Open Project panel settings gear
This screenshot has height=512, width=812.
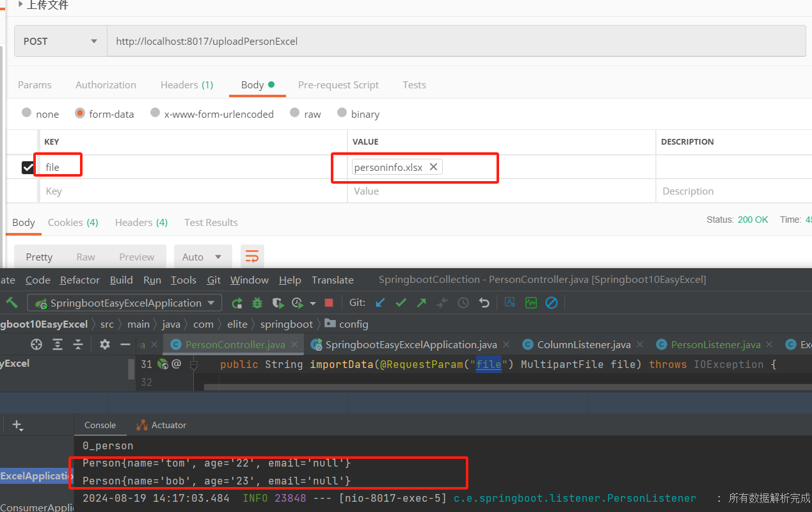[105, 344]
